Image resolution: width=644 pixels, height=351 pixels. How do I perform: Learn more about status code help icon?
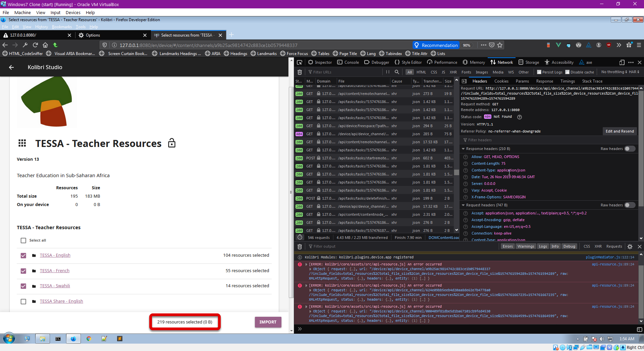point(520,117)
